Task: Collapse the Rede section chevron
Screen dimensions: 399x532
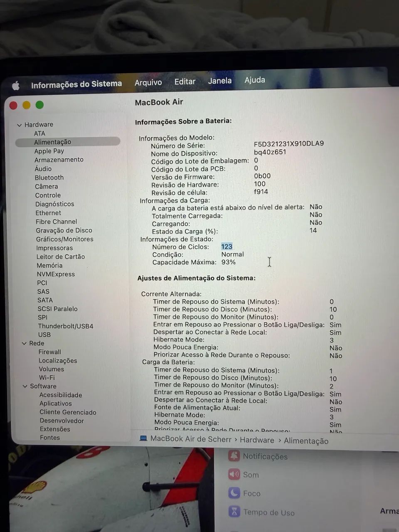Action: 24,343
